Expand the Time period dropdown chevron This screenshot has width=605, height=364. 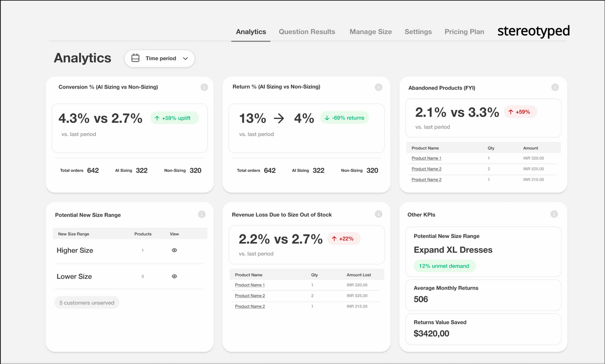coord(186,58)
